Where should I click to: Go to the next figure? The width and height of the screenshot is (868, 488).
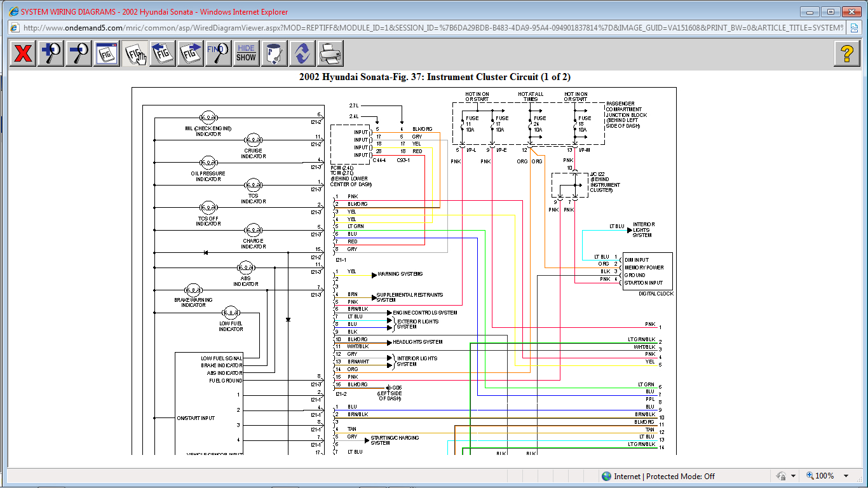pyautogui.click(x=191, y=53)
